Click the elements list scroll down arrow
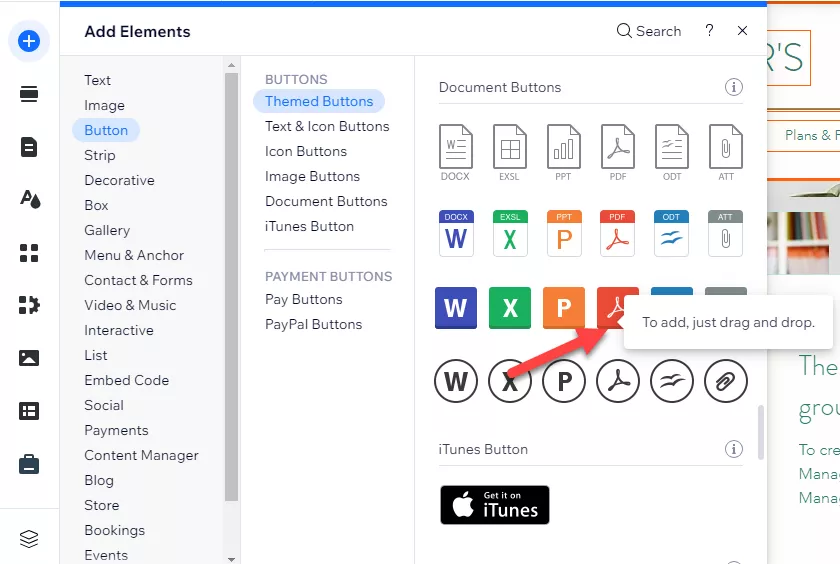Viewport: 840px width, 564px height. click(232, 558)
